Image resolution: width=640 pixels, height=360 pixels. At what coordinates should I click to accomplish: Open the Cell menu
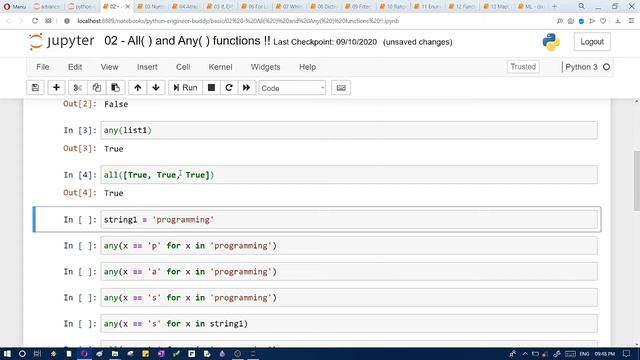[183, 67]
